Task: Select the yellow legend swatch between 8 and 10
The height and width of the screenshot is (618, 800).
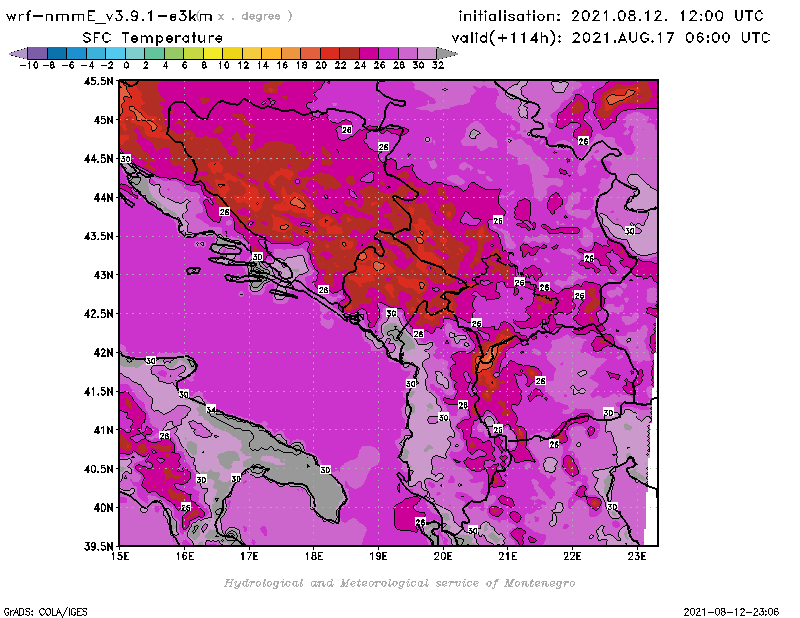Action: (213, 53)
